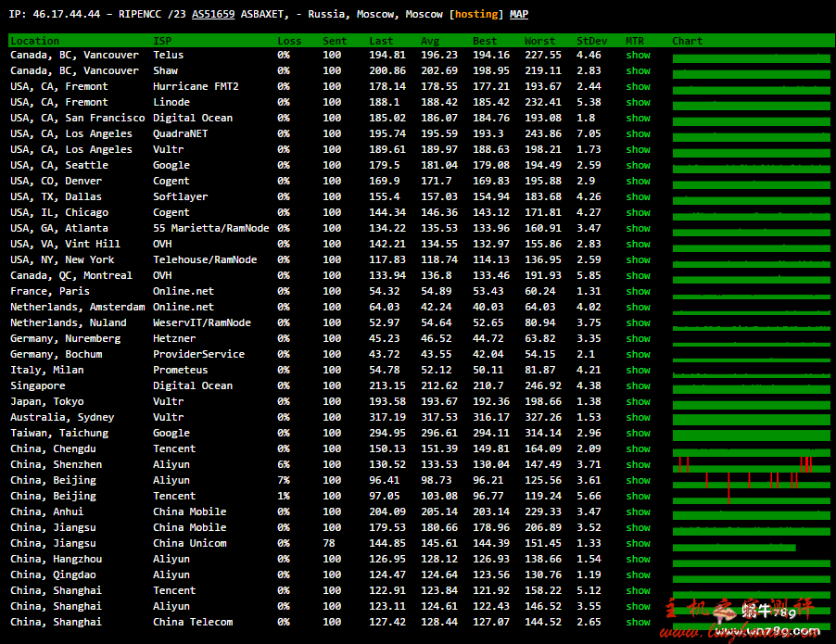The height and width of the screenshot is (644, 836).
Task: Show MTR for Beijing Aliyun
Action: (x=638, y=480)
